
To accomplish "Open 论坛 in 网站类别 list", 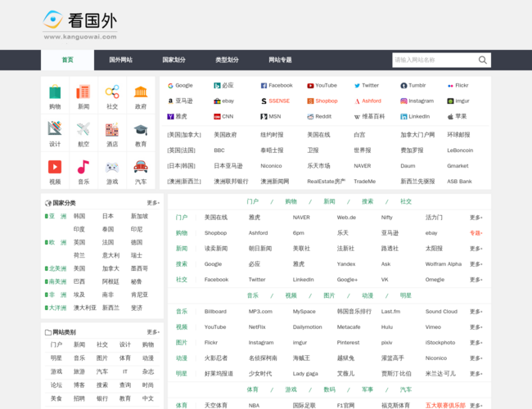I will click(56, 385).
